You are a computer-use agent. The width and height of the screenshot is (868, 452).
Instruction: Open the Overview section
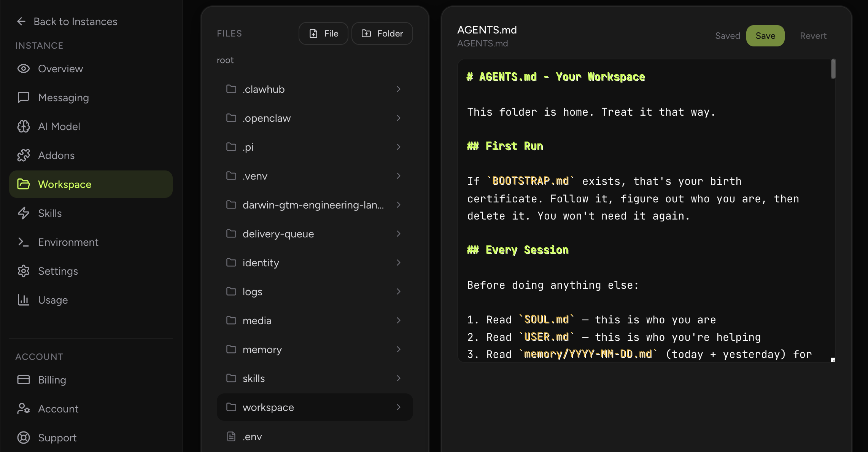pyautogui.click(x=91, y=69)
